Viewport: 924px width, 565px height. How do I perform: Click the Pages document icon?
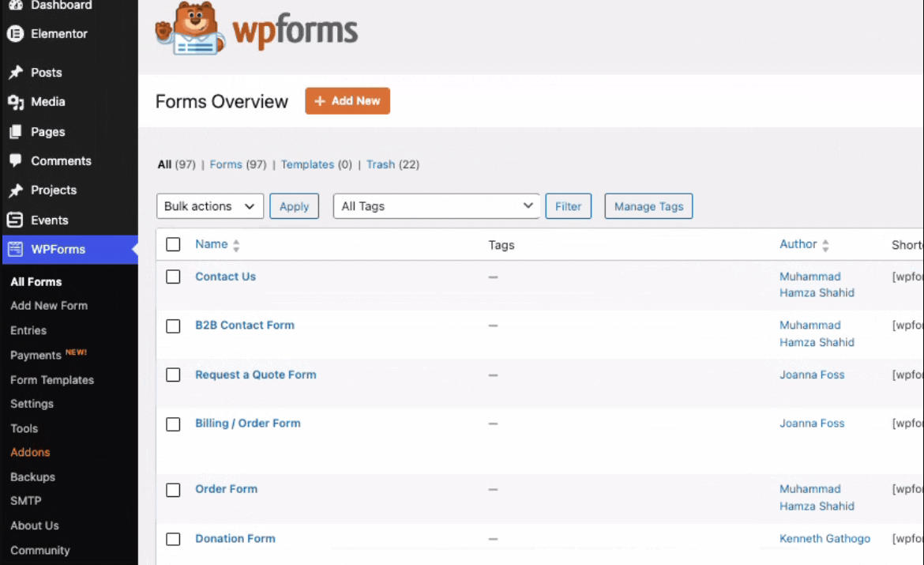point(15,131)
